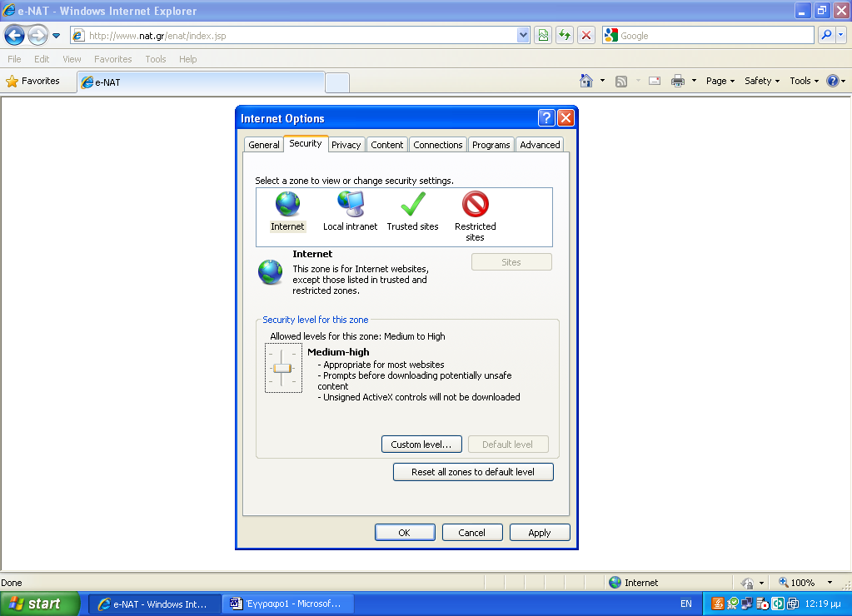The width and height of the screenshot is (852, 616).
Task: Click the Cancel button
Action: tap(472, 533)
